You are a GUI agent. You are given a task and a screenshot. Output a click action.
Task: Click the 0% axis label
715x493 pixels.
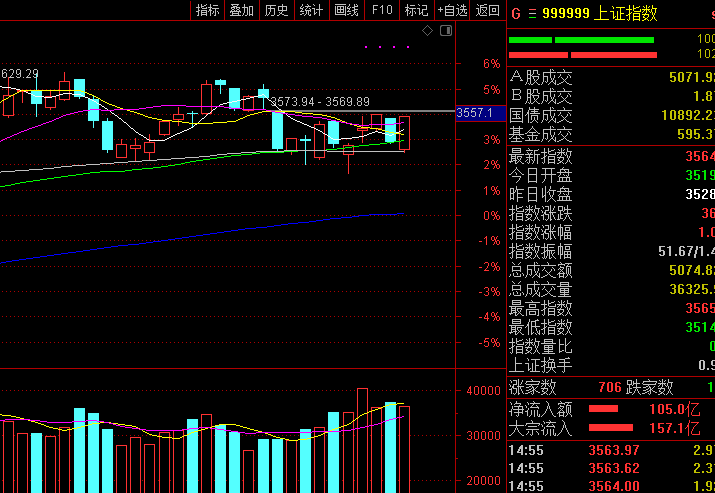coord(492,216)
